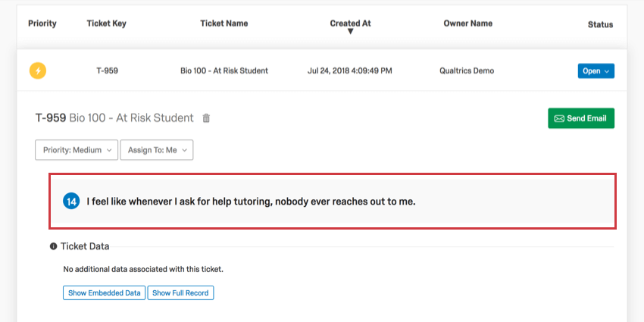Image resolution: width=644 pixels, height=322 pixels.
Task: Open the Status dropdown labeled Open
Action: [596, 71]
